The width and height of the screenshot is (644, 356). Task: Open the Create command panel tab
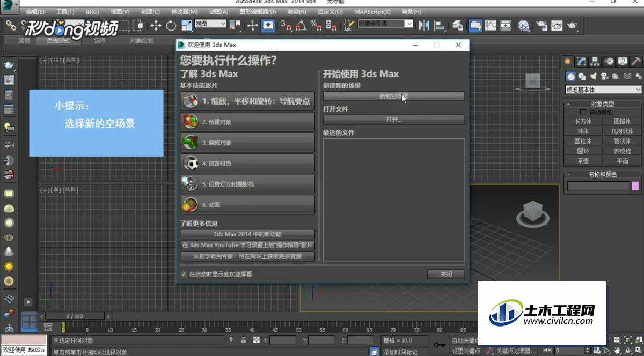click(x=568, y=61)
